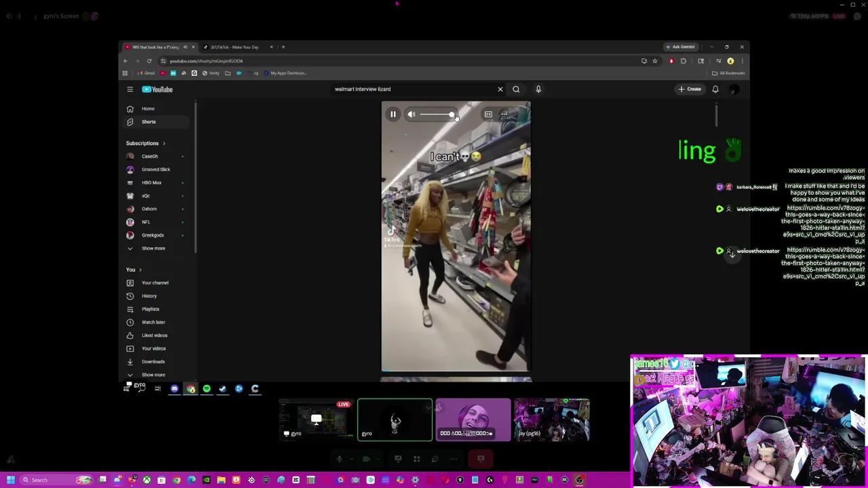Open the Spotify icon in shared taskbar
Viewport: 868px width, 488px height.
(207, 388)
